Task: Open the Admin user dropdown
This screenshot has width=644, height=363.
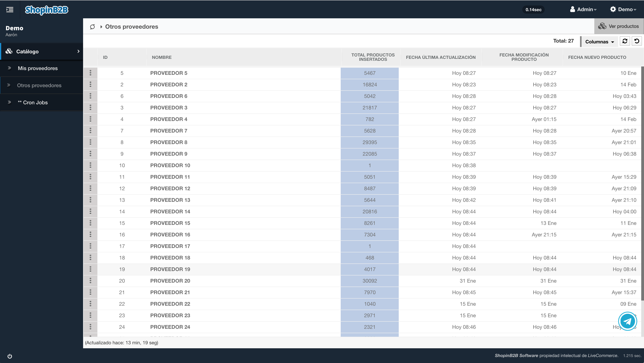Action: pos(583,10)
